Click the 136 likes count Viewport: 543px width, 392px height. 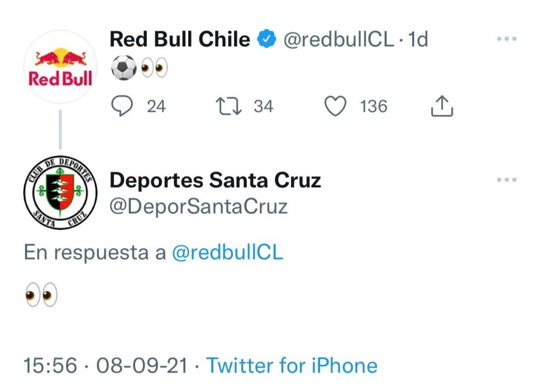click(x=374, y=107)
